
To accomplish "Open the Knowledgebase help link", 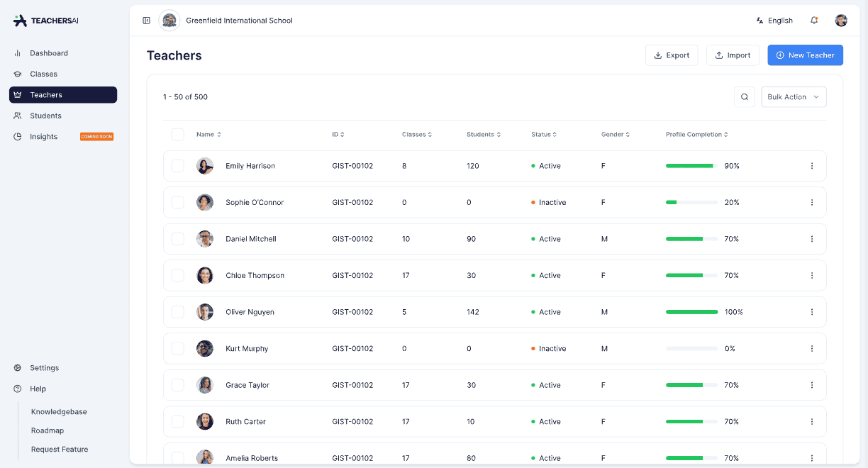I will 59,412.
